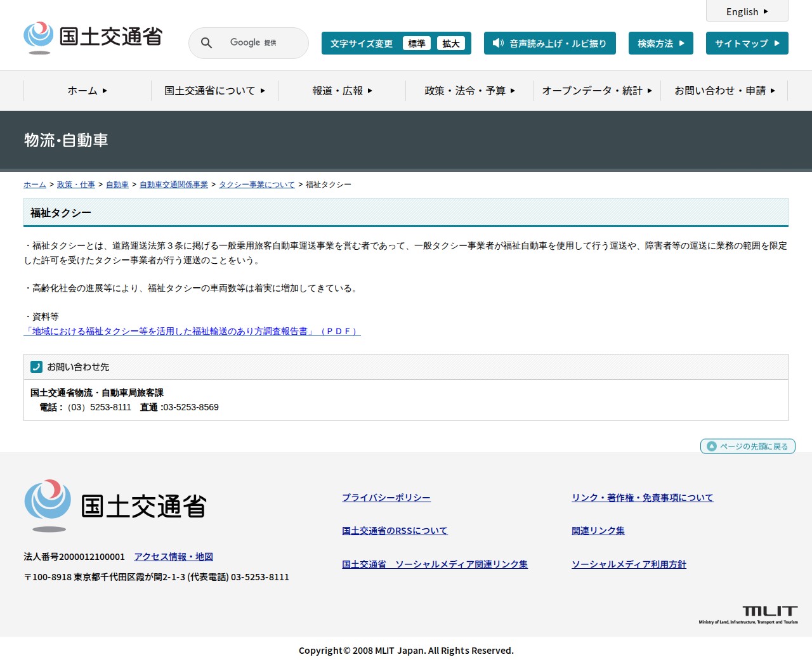The width and height of the screenshot is (812, 669).
Task: Switch language to English
Action: click(747, 11)
